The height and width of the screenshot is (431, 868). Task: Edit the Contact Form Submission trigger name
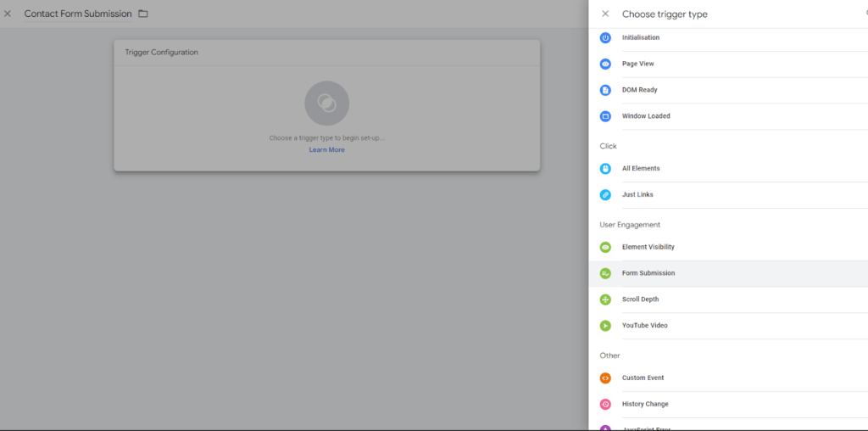[78, 14]
